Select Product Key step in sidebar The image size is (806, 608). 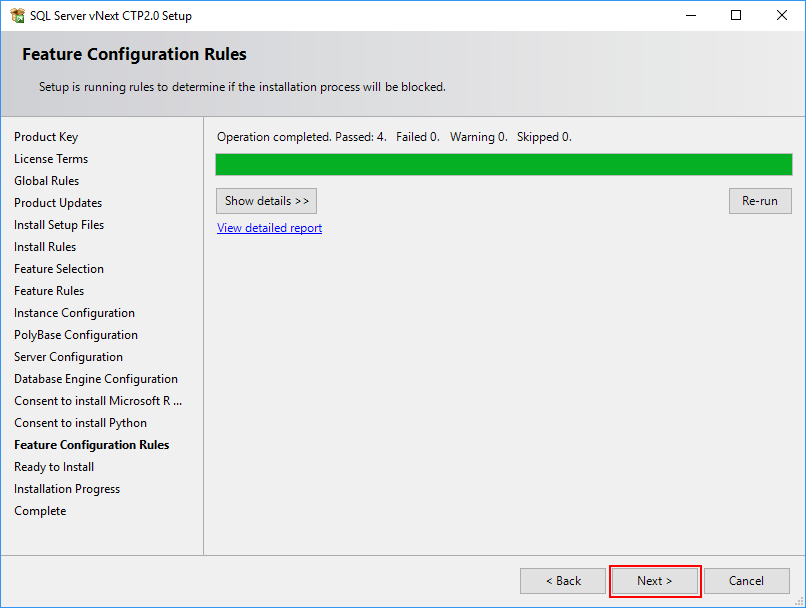[x=45, y=136]
